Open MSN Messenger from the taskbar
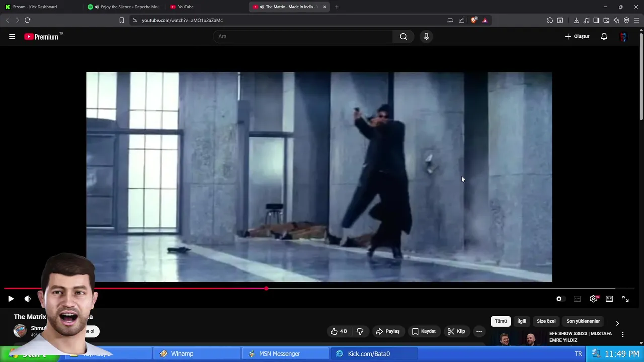 (285, 354)
